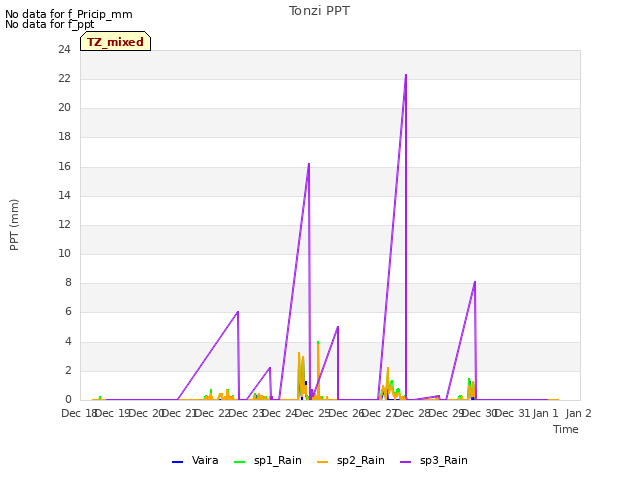This screenshot has height=480, width=640.
Task: Click the 8 y-axis tick label
Action: tap(68, 282)
